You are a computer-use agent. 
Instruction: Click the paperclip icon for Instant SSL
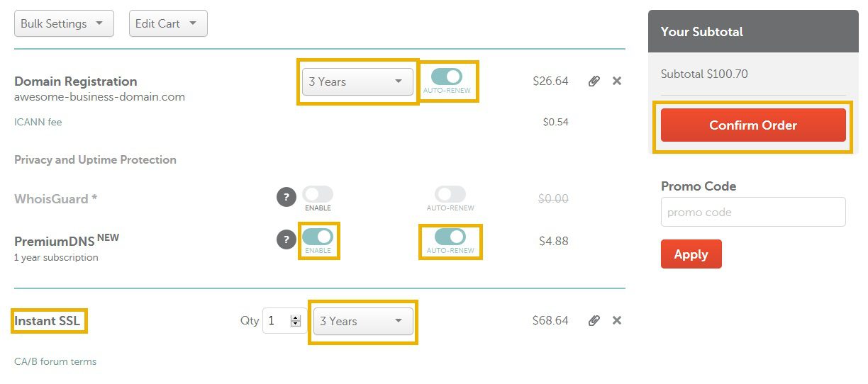click(594, 320)
